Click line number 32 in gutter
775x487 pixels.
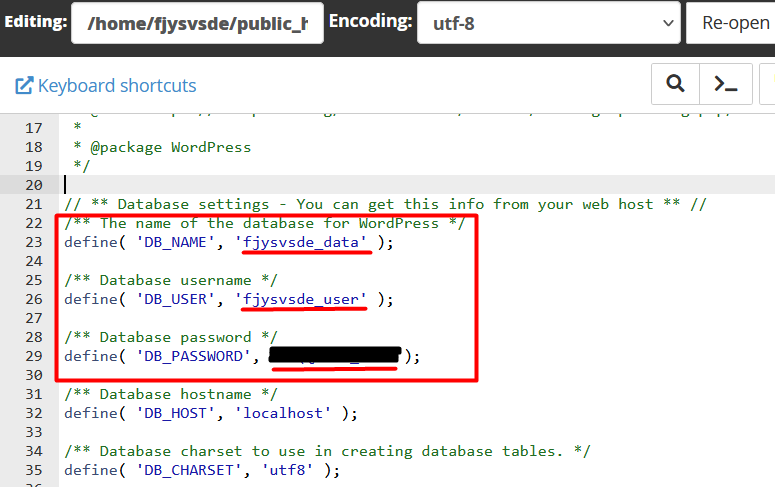click(x=34, y=413)
